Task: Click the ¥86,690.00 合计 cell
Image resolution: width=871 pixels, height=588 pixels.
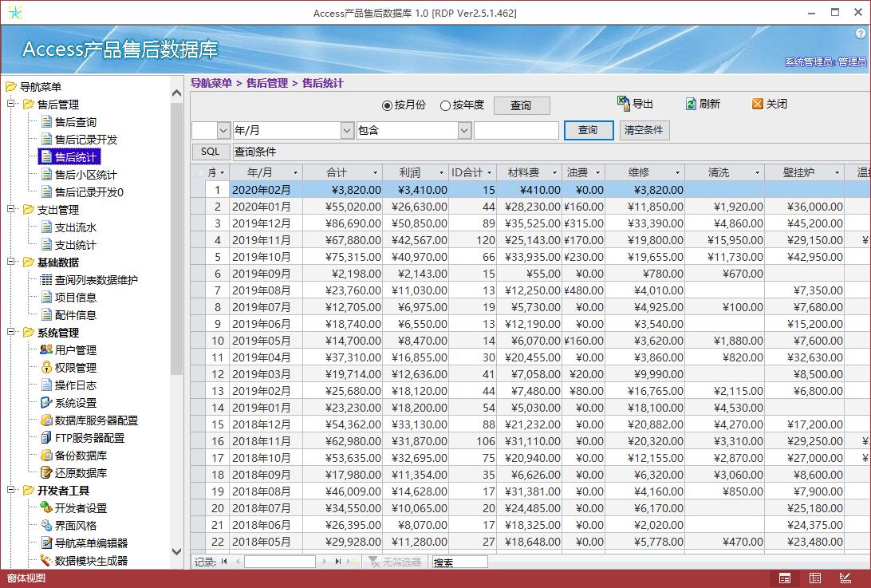Action: coord(343,223)
